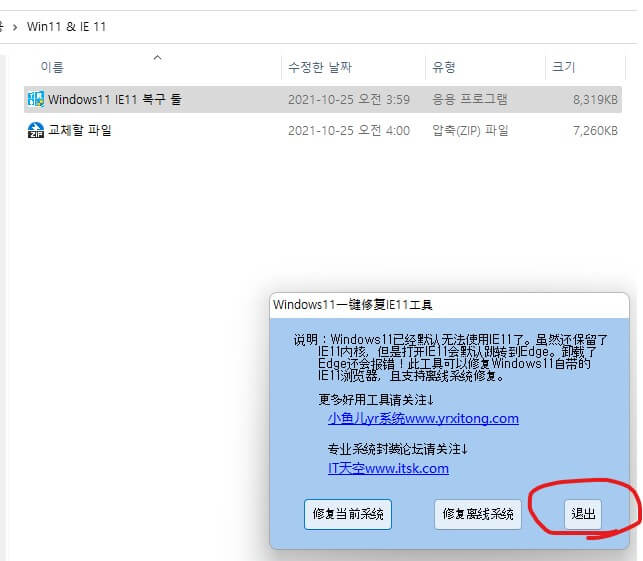Click the 退出 button to exit
The image size is (643, 561).
(x=583, y=514)
